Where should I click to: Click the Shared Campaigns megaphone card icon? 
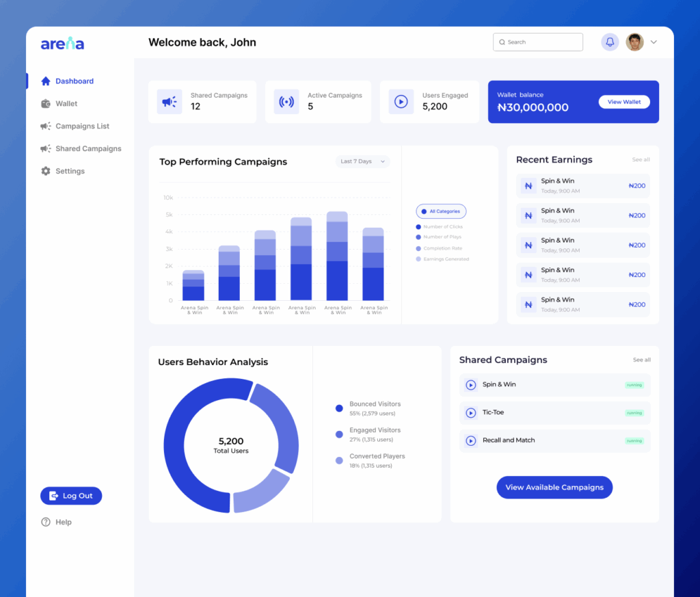[x=169, y=102]
